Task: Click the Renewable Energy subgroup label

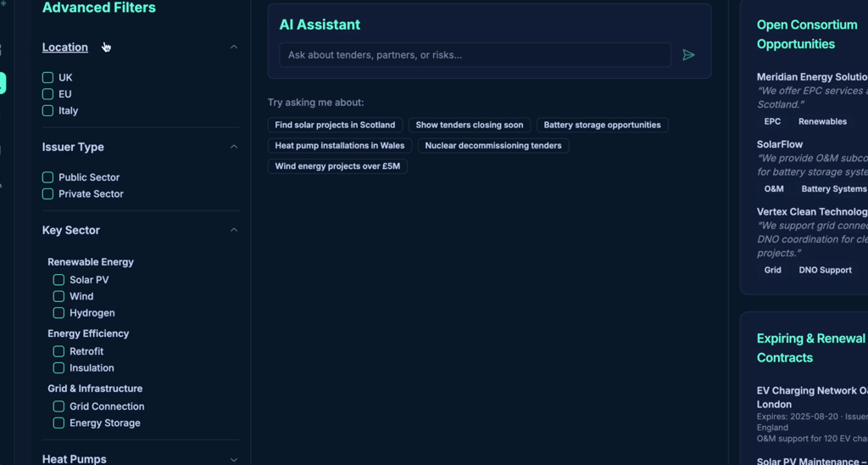Action: point(91,261)
